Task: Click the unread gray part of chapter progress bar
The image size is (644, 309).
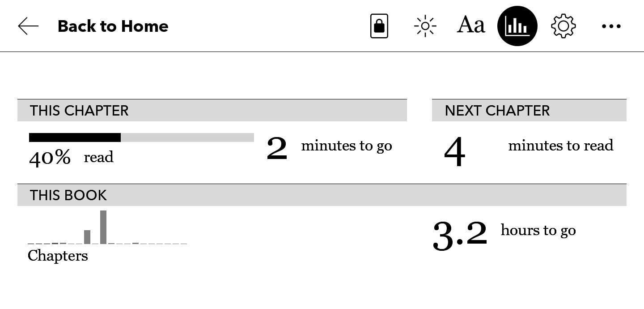Action: [187, 137]
